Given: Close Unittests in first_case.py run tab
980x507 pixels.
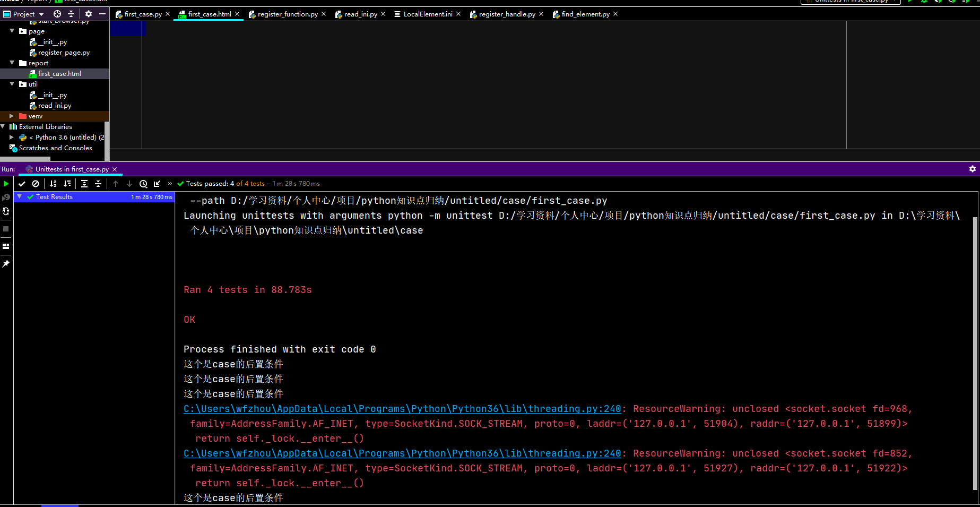Looking at the screenshot, I should (115, 169).
